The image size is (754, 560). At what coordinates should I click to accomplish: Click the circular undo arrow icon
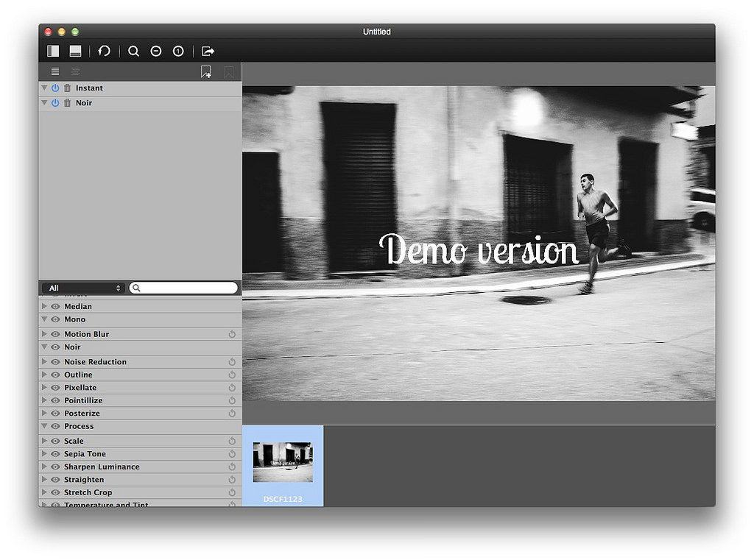click(x=105, y=51)
